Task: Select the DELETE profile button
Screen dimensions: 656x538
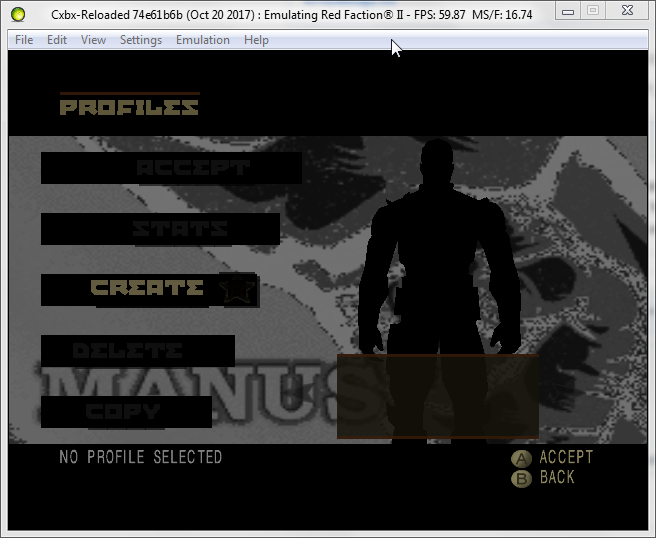Action: (x=138, y=351)
